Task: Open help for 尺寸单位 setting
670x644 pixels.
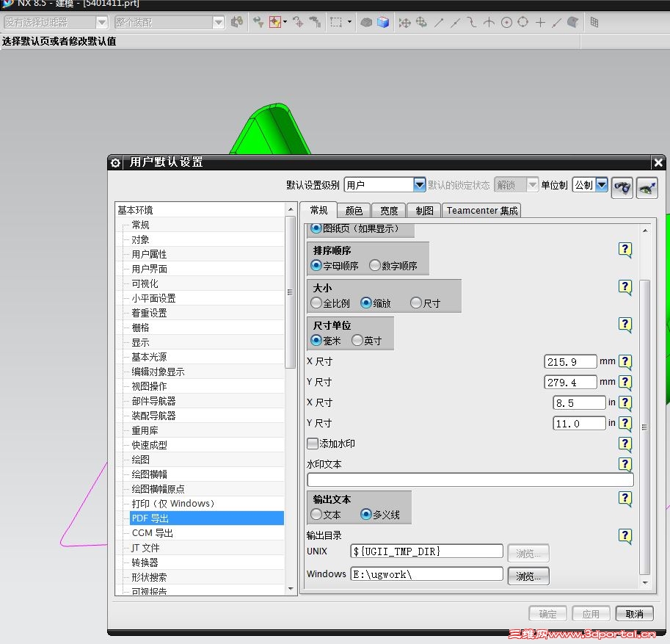Action: (x=625, y=324)
